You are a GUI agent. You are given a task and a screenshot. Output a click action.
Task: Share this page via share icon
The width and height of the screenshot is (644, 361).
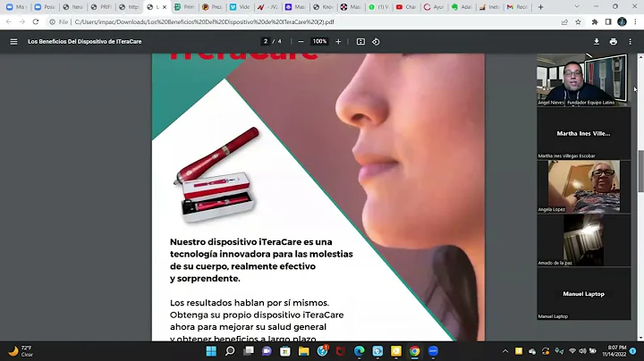click(x=564, y=21)
